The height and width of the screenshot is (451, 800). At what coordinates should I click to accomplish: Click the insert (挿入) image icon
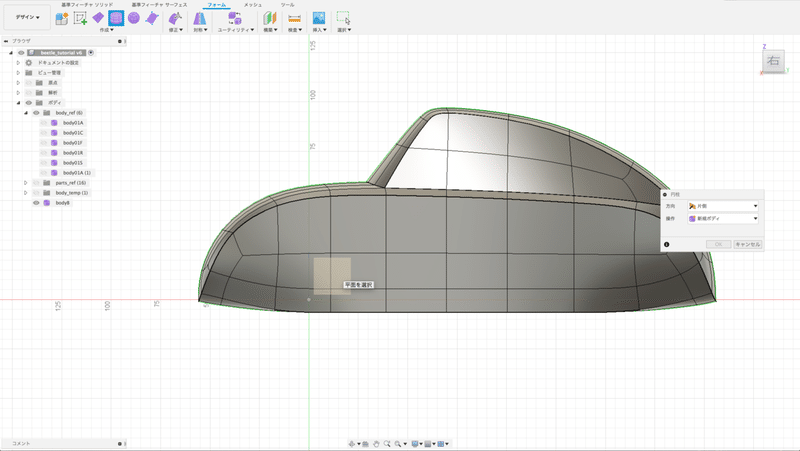point(319,18)
